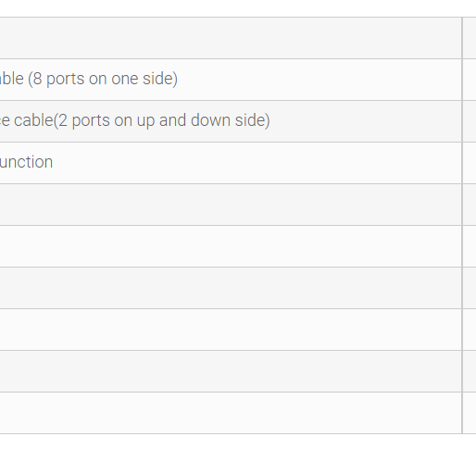Click the word "down" in the cable row
Viewport: 476px width, 449px height.
pyautogui.click(x=211, y=120)
